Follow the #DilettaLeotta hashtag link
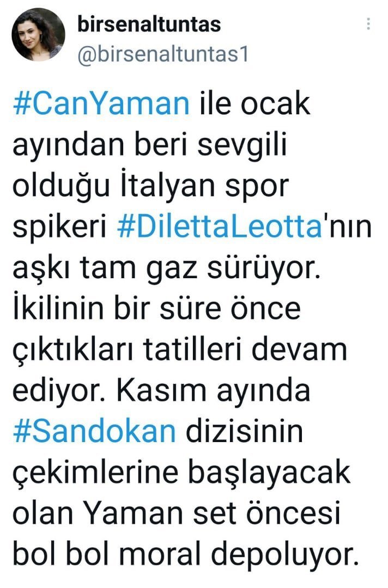The width and height of the screenshot is (388, 588). [x=220, y=226]
